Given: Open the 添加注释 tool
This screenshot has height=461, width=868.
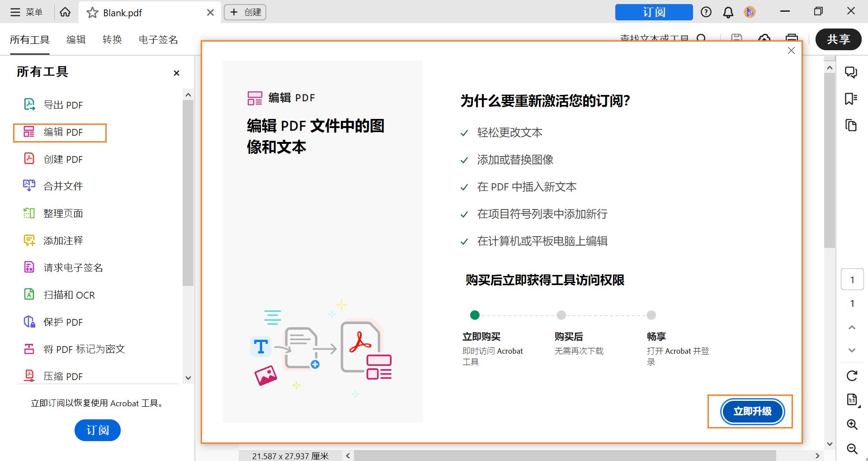Looking at the screenshot, I should click(x=63, y=240).
